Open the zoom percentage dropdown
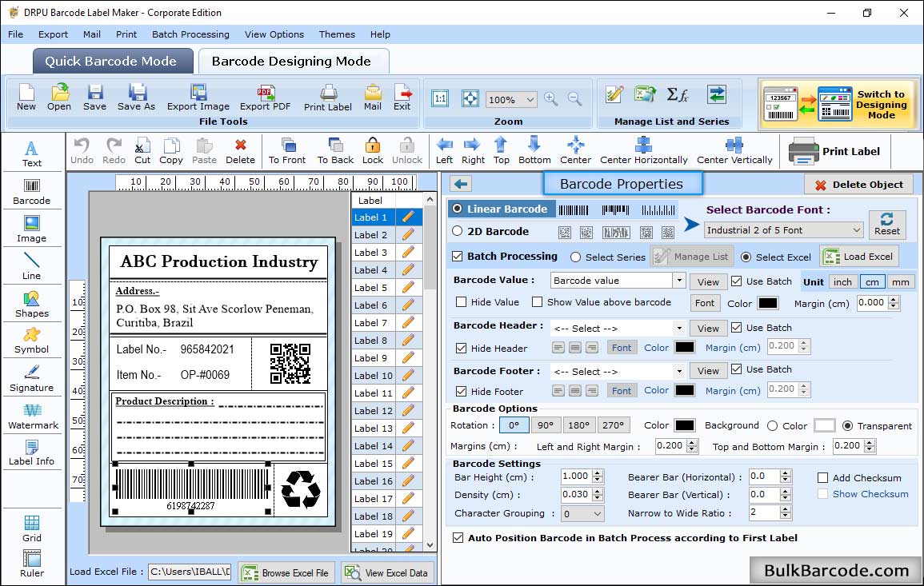The width and height of the screenshot is (924, 586). pos(530,99)
